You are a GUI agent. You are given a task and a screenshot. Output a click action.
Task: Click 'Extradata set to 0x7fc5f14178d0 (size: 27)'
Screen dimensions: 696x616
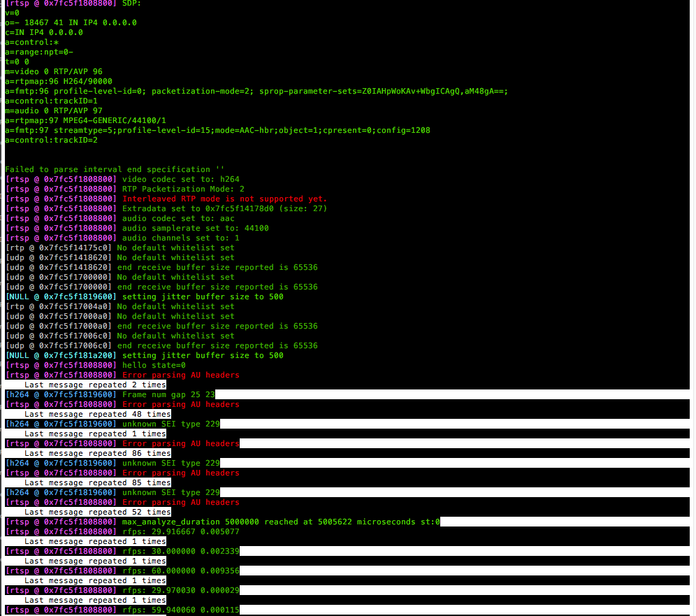tap(224, 208)
